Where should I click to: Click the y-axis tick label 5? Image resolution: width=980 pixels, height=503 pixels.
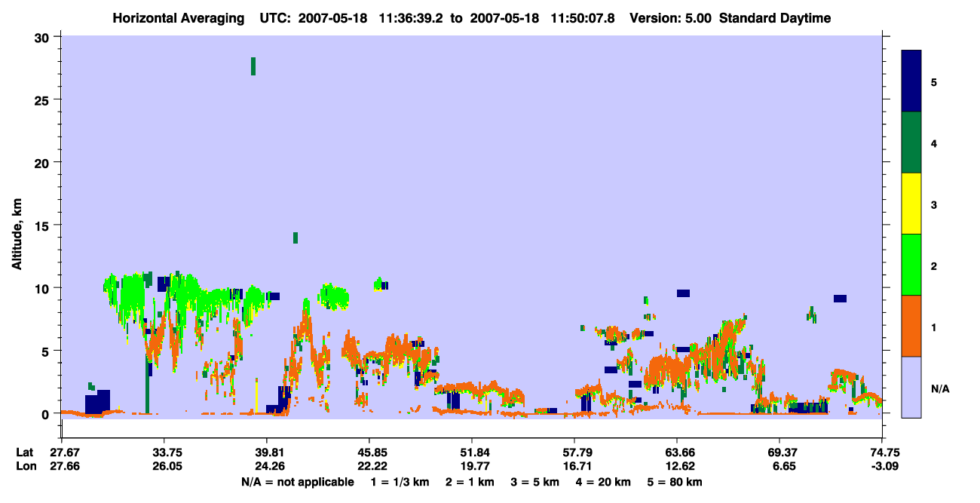(x=47, y=351)
